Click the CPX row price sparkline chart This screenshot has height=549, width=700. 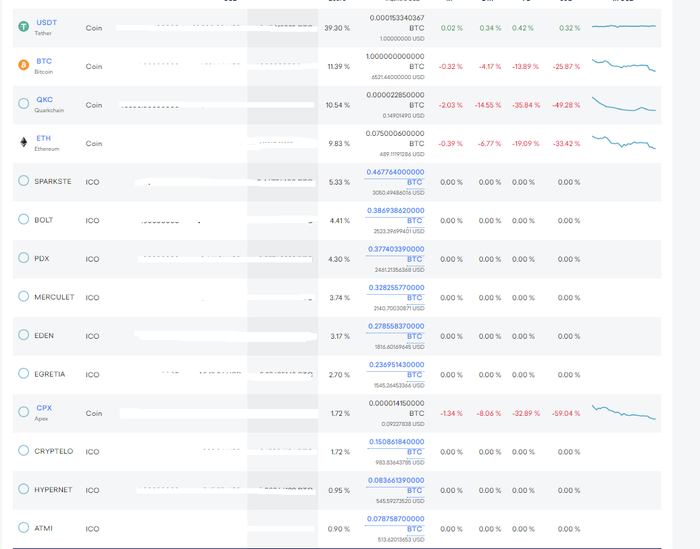coord(624,411)
